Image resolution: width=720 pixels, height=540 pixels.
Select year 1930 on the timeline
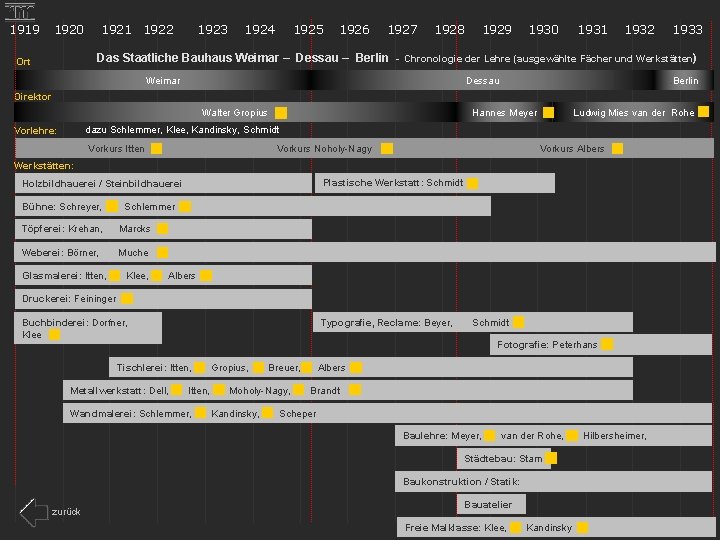544,30
